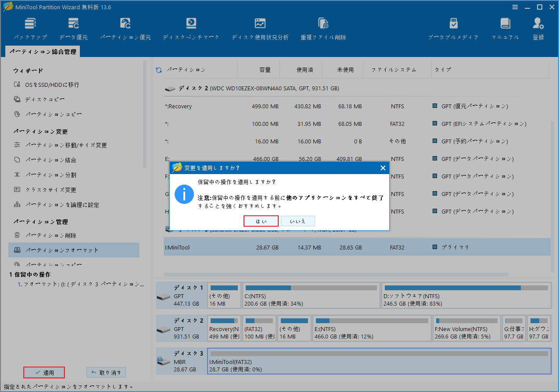Viewport: 559px width, 392px height.
Task: Click いいえ to cancel applying
Action: [x=297, y=221]
